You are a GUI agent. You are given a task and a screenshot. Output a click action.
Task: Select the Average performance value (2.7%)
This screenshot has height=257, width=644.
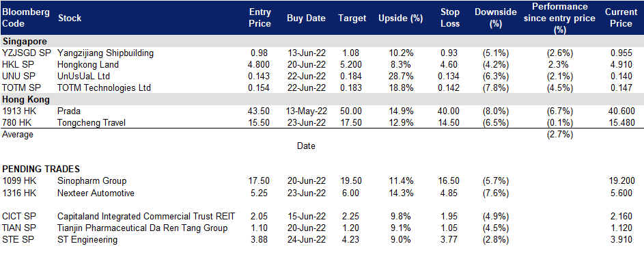tap(560, 135)
